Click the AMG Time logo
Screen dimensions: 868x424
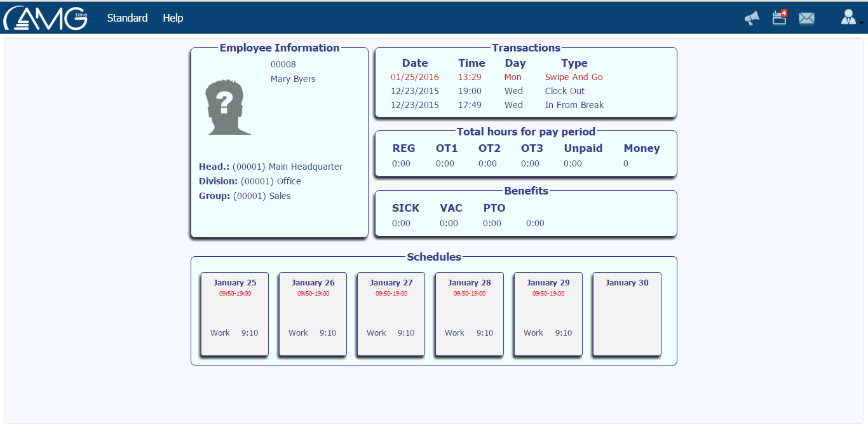pos(44,18)
